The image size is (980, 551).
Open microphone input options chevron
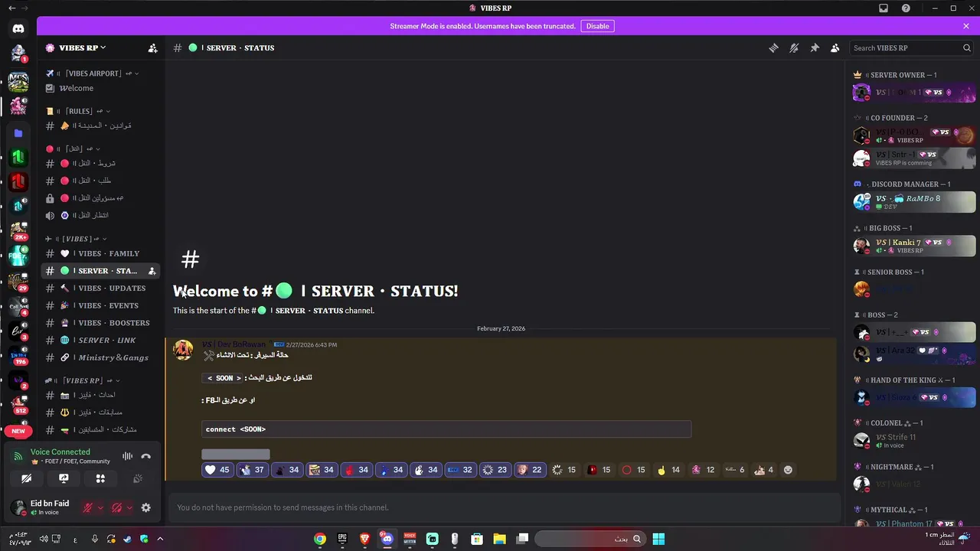tap(100, 507)
